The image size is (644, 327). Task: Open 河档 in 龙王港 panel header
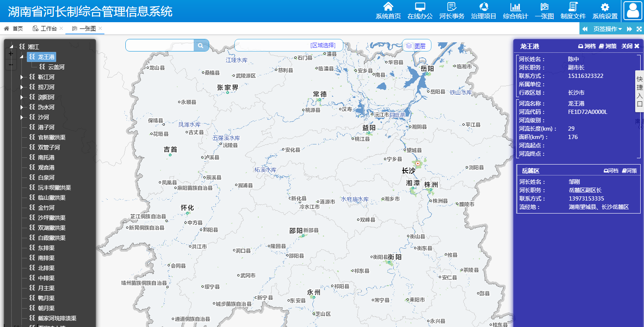587,46
